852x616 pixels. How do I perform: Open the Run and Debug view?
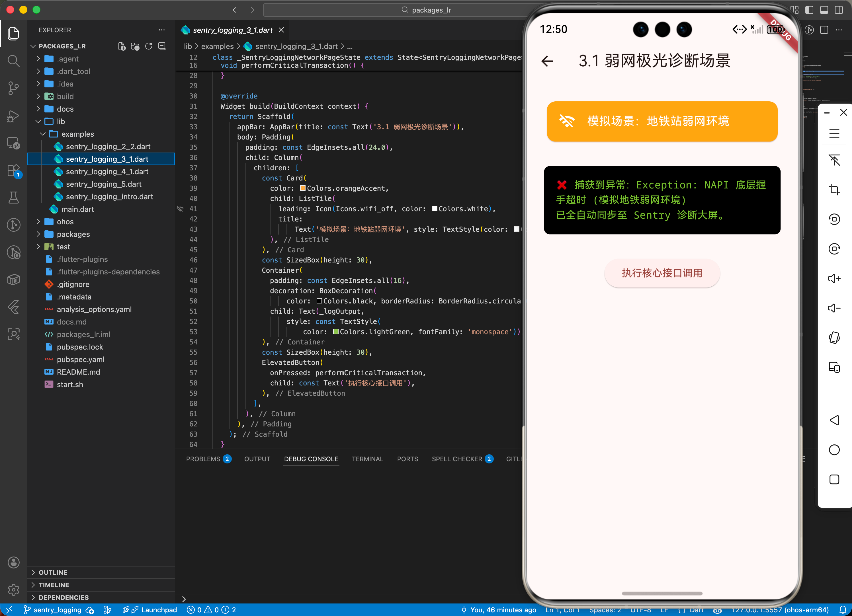[x=13, y=116]
